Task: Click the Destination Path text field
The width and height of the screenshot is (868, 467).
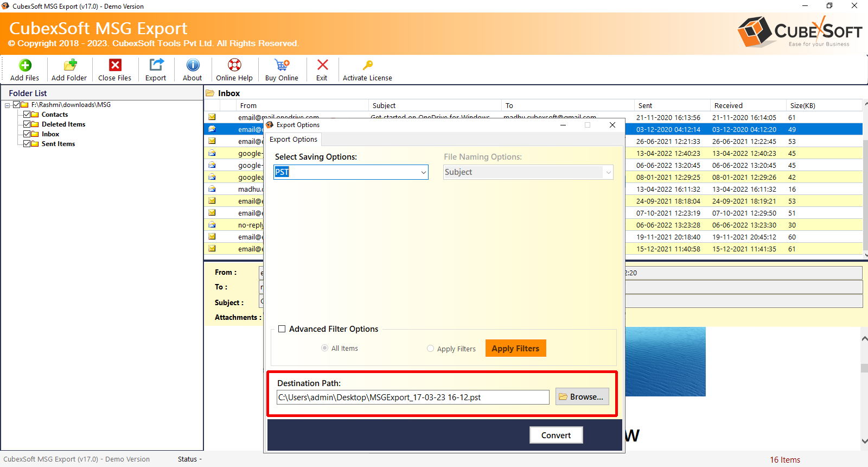Action: tap(413, 397)
